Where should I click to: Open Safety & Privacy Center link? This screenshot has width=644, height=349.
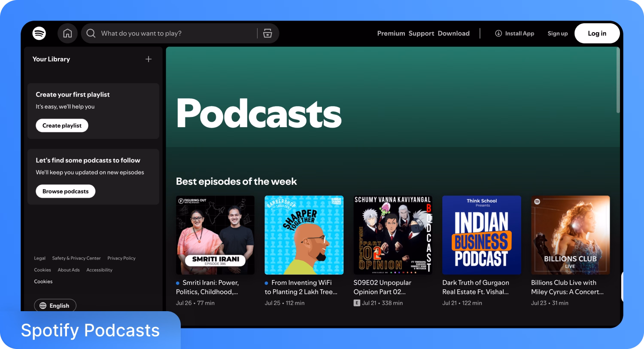tap(76, 258)
